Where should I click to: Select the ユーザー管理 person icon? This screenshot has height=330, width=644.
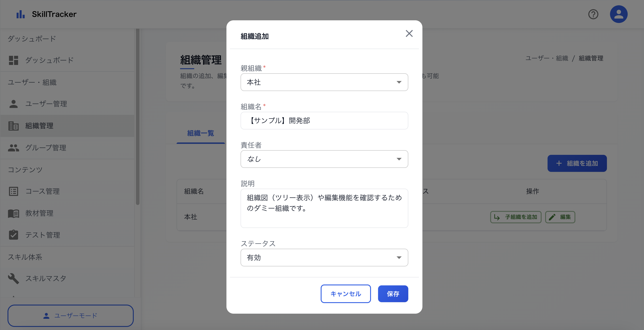tap(14, 104)
